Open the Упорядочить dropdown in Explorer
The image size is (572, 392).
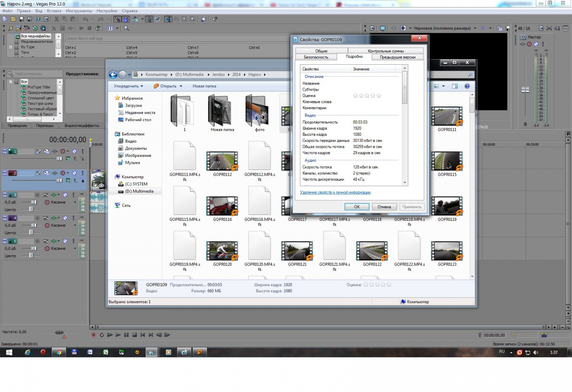click(x=128, y=86)
